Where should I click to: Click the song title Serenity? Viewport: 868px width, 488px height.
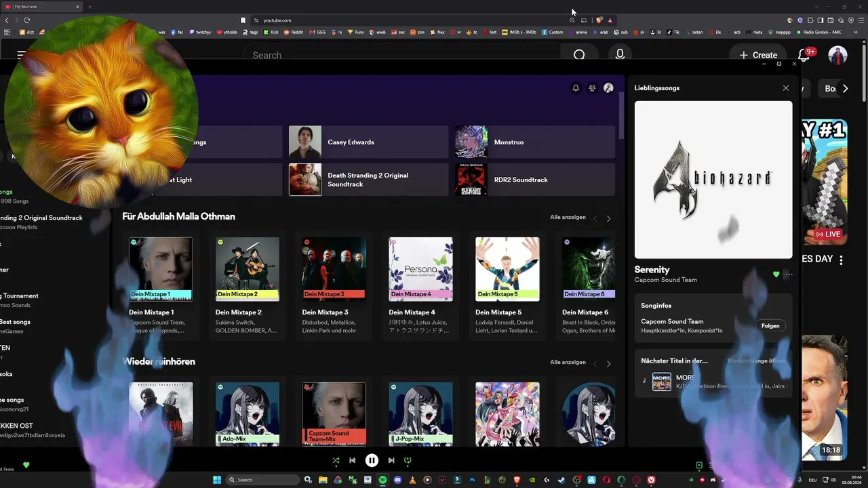652,270
